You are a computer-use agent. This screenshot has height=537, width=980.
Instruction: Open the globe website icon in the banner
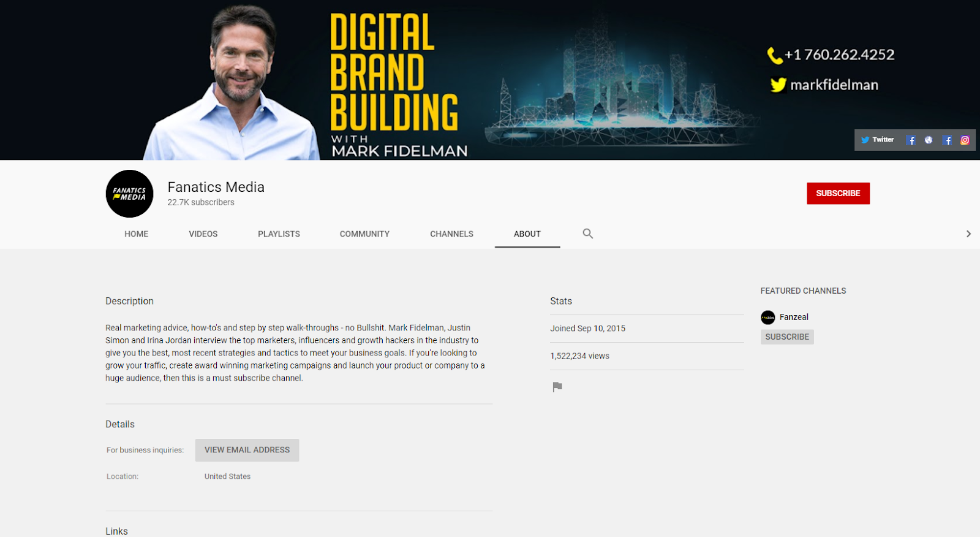coord(929,140)
